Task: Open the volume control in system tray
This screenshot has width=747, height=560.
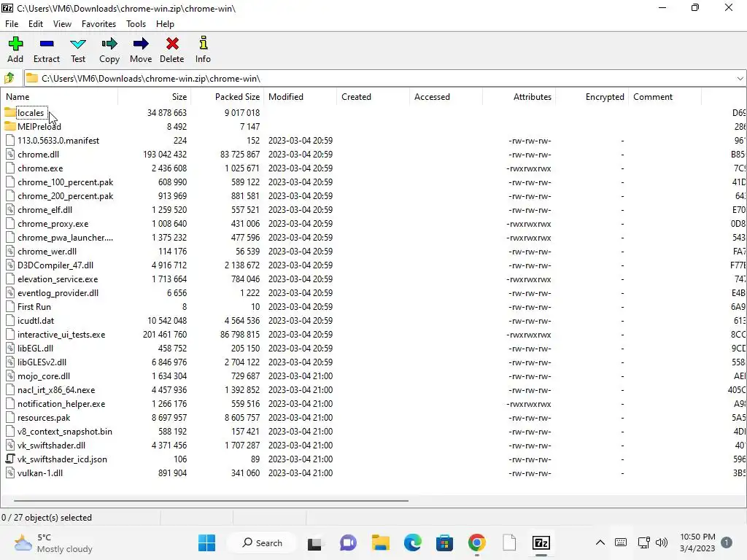Action: [x=662, y=542]
